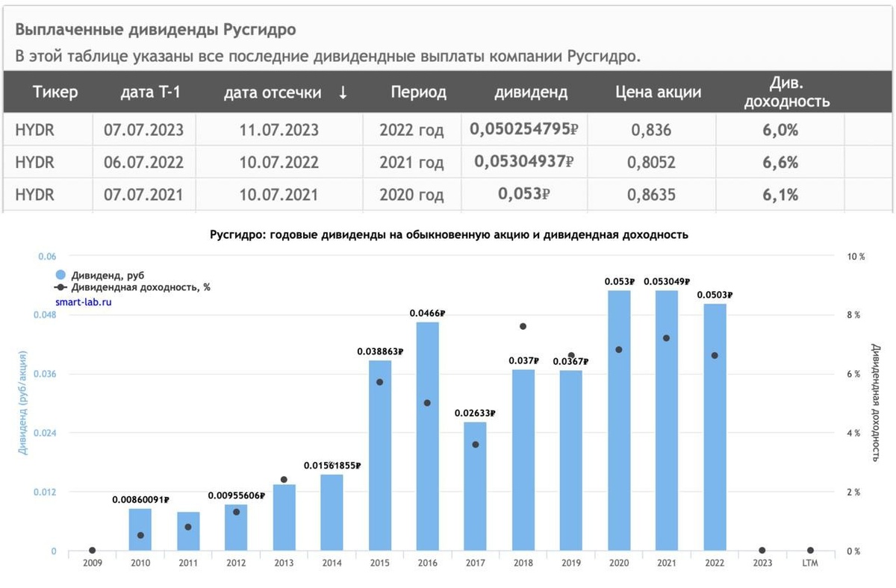896x588 pixels.
Task: Click the yield value 6,1%
Action: (x=780, y=196)
